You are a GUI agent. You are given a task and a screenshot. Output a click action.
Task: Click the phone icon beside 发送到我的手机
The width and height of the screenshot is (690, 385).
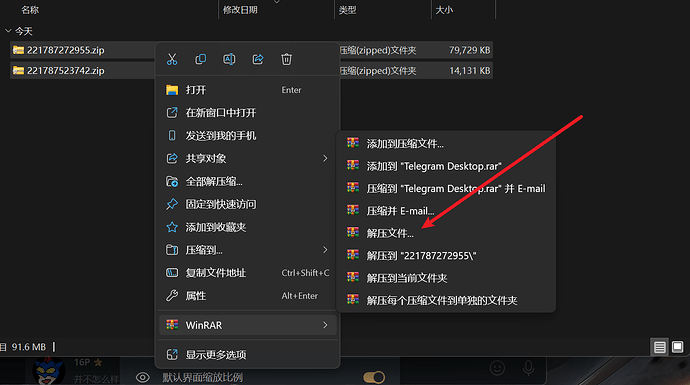[x=172, y=136]
